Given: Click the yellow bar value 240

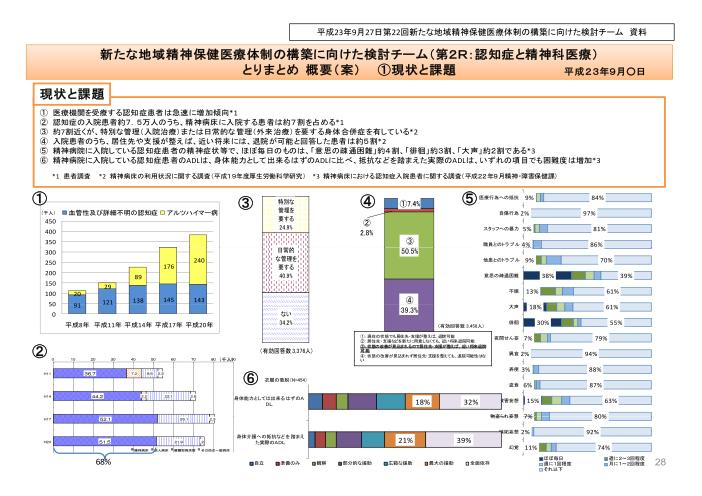Looking at the screenshot, I should point(199,260).
